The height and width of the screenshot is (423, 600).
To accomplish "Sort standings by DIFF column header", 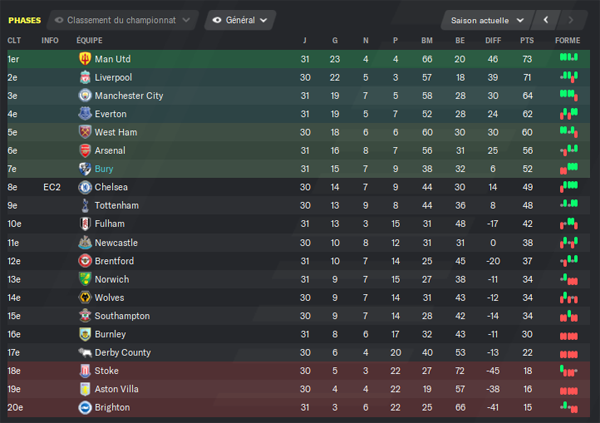I will tap(493, 40).
